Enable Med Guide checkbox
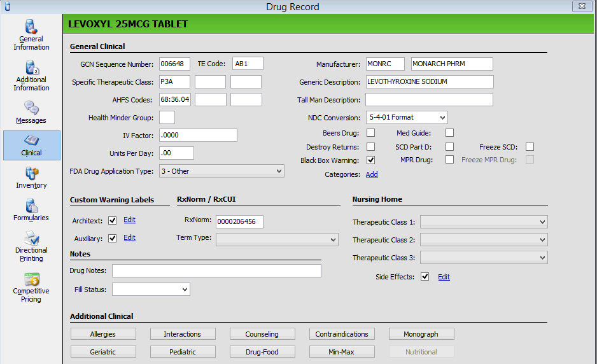Image resolution: width=597 pixels, height=364 pixels. [x=449, y=132]
